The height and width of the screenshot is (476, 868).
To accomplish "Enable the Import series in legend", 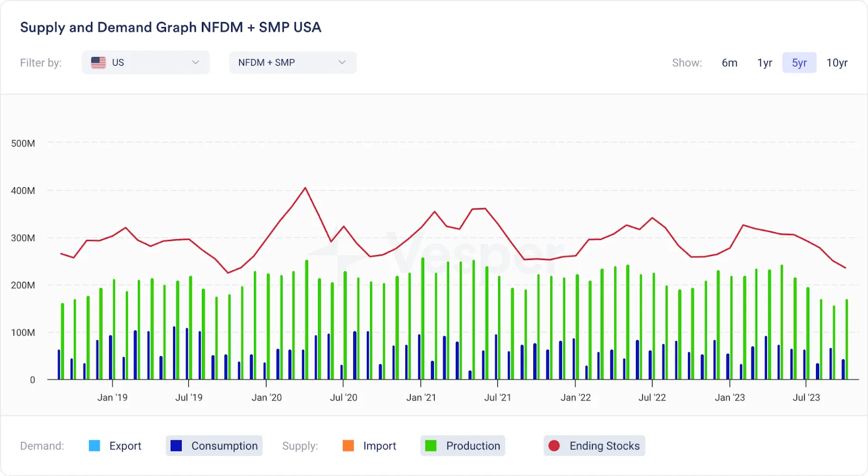I will 369,446.
